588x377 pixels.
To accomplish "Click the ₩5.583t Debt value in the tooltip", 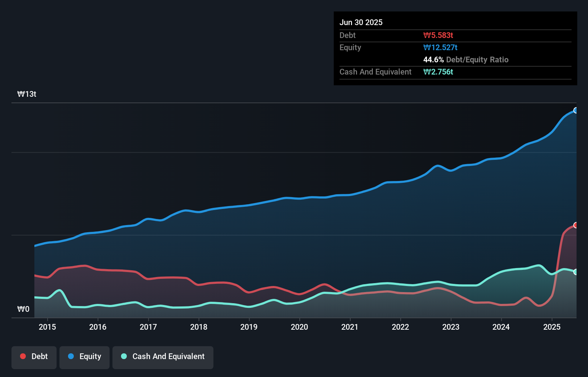I will [x=438, y=35].
